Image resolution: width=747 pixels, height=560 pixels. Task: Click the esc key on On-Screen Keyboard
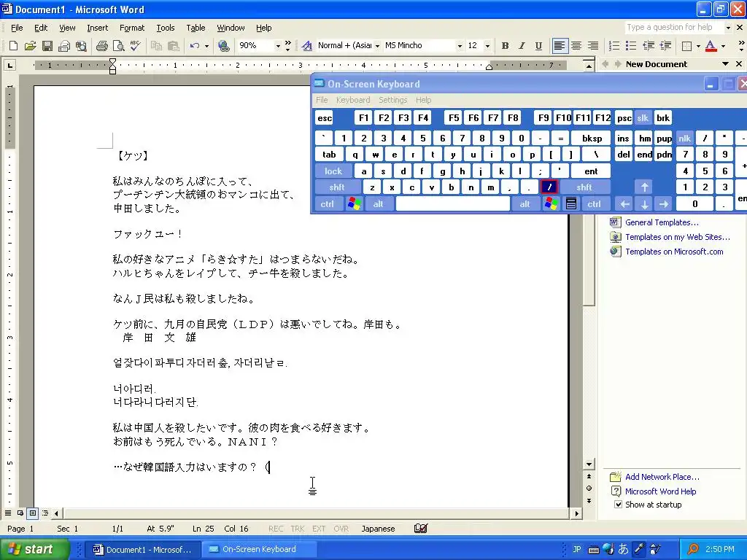(325, 118)
